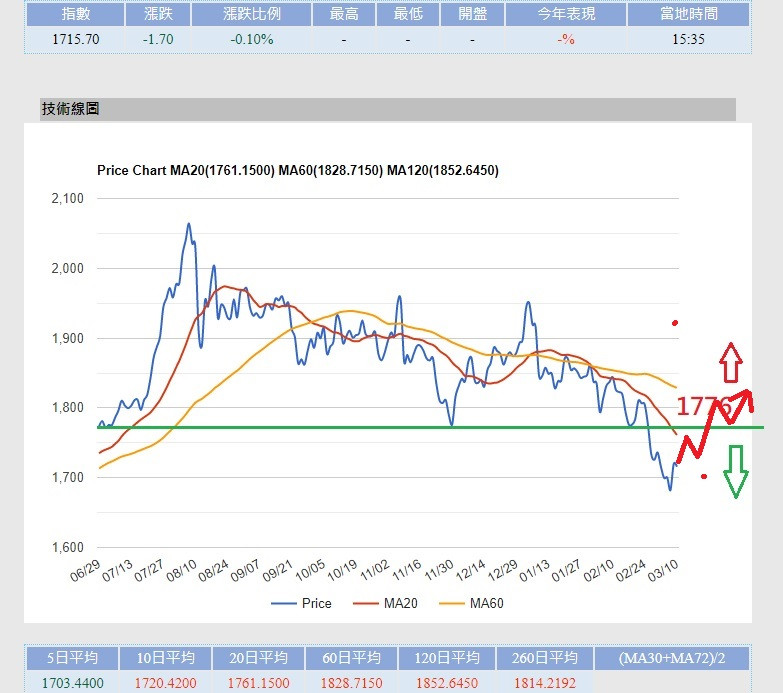783x693 pixels.
Task: Click the local time 15:35
Action: [688, 39]
